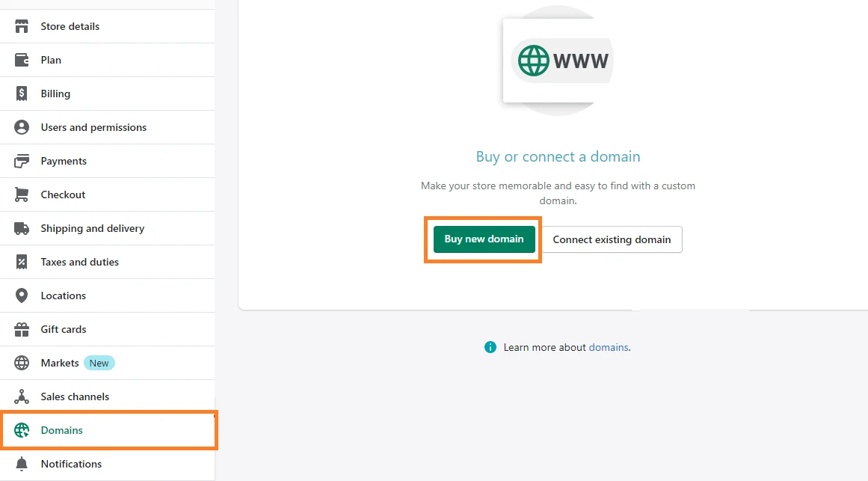The image size is (868, 481).
Task: Click the Billing receipt icon
Action: (x=22, y=94)
